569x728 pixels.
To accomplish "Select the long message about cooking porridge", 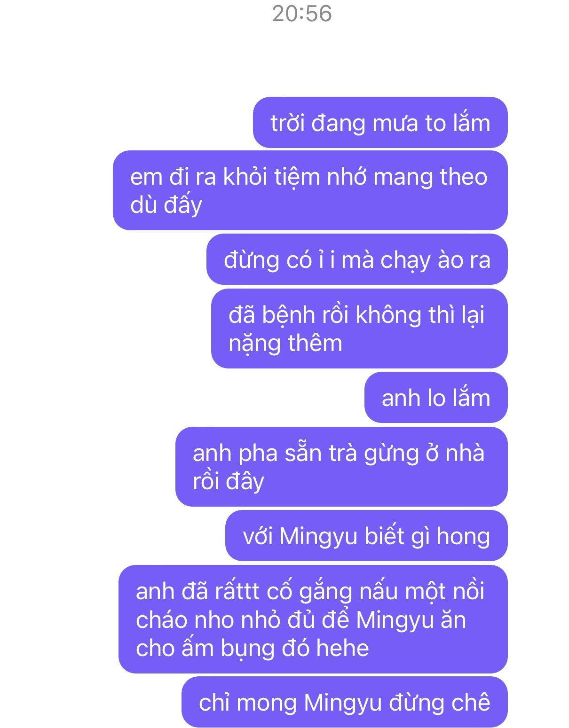I will pyautogui.click(x=313, y=619).
